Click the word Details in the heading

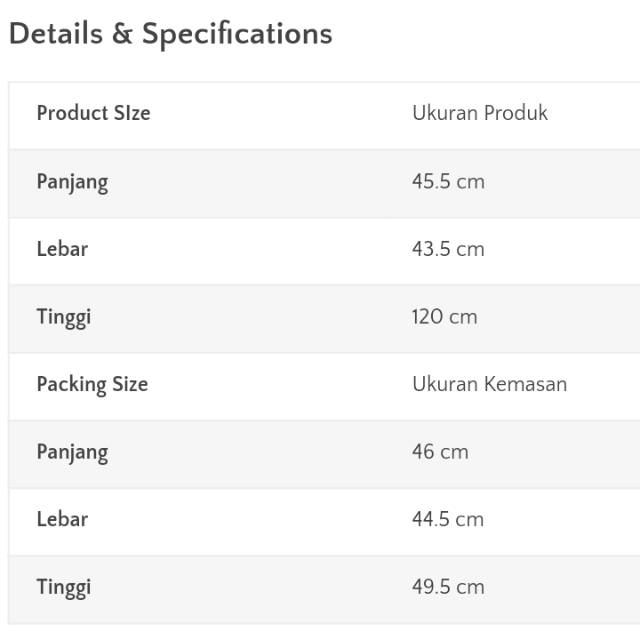(x=56, y=33)
